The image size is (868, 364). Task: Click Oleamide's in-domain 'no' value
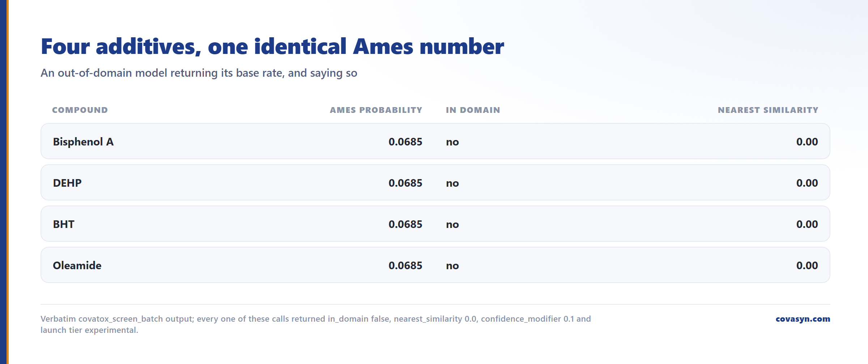pyautogui.click(x=452, y=266)
